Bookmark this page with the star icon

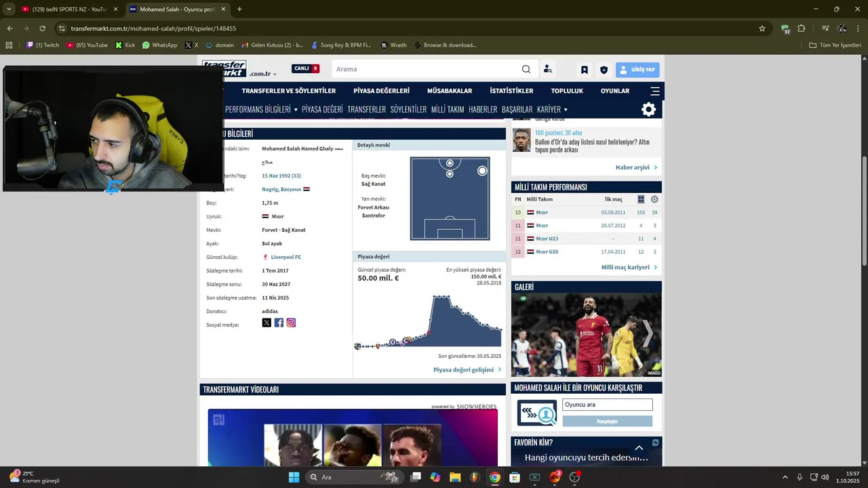762,28
